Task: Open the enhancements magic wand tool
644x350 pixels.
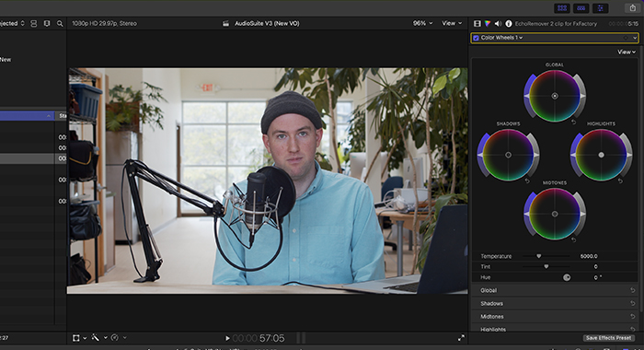Action: click(96, 338)
